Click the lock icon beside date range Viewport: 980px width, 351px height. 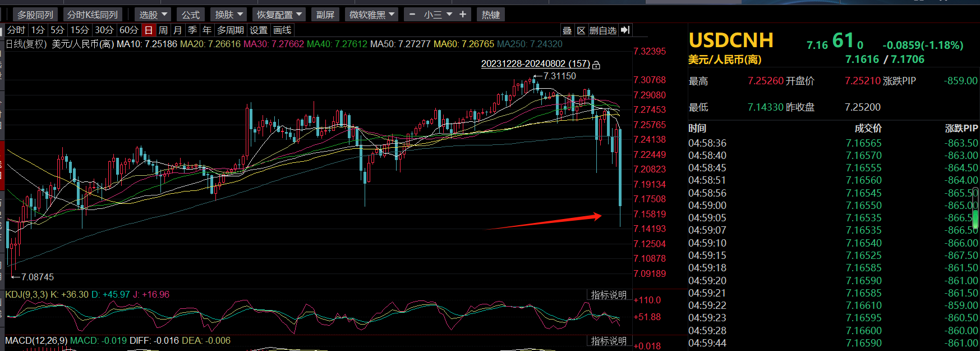pos(596,65)
